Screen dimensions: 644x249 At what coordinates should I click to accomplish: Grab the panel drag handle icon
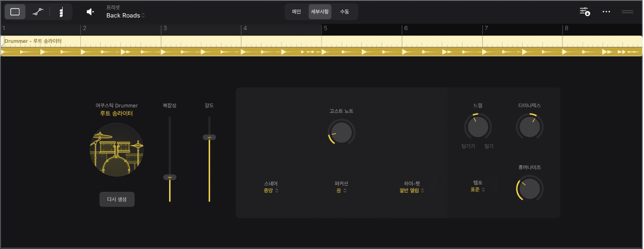coord(627,11)
